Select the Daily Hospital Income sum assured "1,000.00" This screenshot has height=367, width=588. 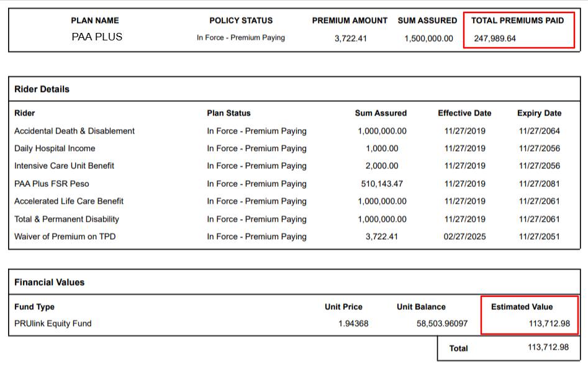pyautogui.click(x=382, y=148)
